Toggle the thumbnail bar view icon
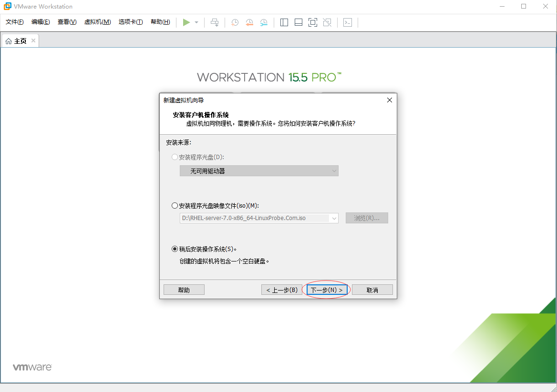This screenshot has width=557, height=392. point(299,22)
